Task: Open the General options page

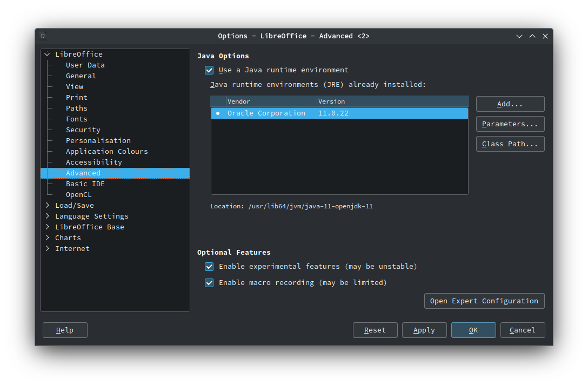Action: click(x=81, y=76)
